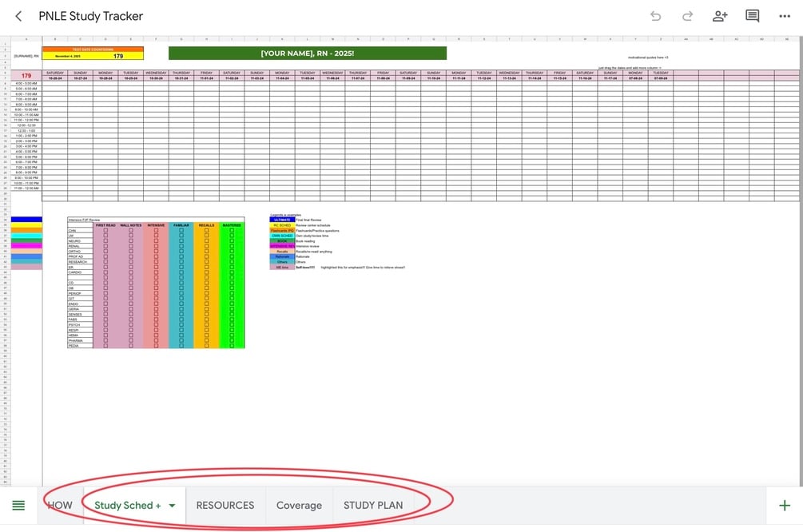Select the Study Sched + sheet tab
This screenshot has height=532, width=803.
point(128,506)
